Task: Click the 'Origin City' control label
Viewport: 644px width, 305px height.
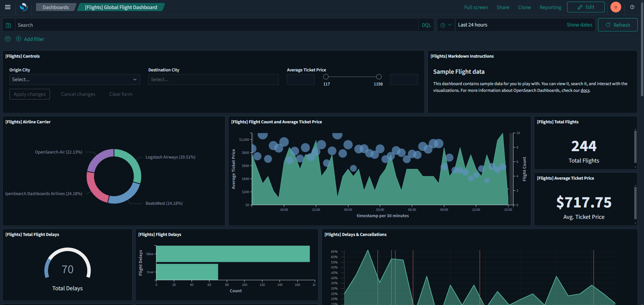Action: tap(20, 70)
